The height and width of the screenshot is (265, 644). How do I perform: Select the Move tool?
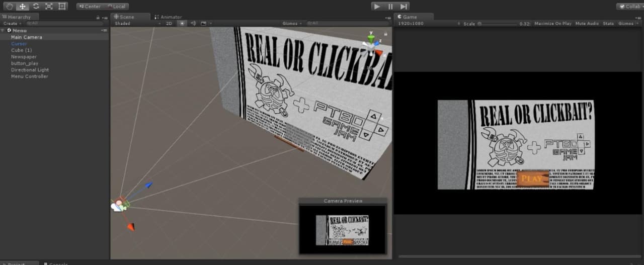click(23, 7)
